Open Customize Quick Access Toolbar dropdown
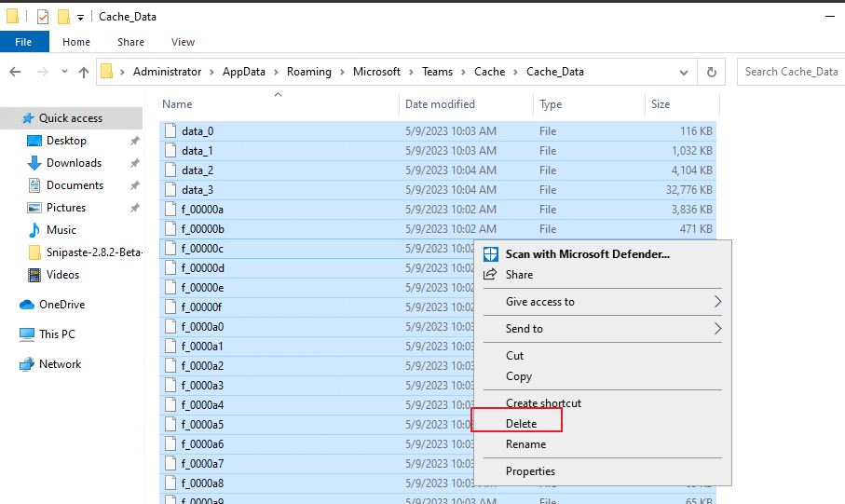This screenshot has height=504, width=845. coord(80,18)
